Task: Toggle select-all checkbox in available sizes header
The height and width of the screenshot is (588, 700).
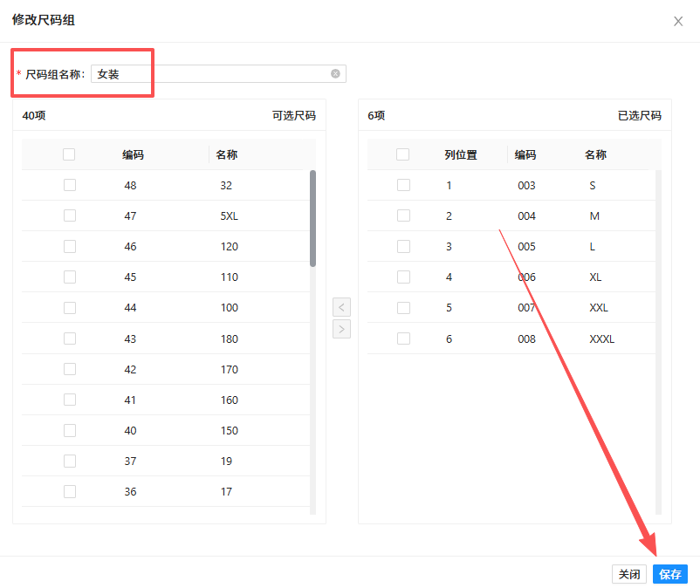Action: pyautogui.click(x=69, y=154)
